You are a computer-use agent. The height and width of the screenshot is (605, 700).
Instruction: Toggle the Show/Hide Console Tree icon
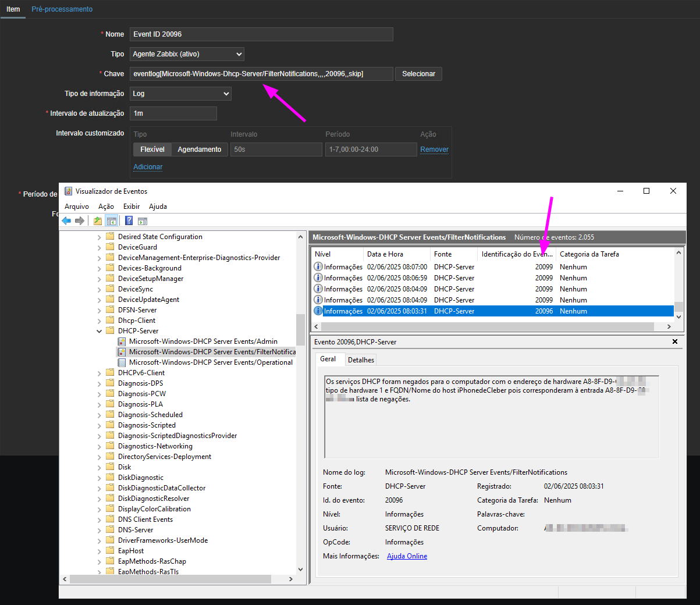coord(112,221)
